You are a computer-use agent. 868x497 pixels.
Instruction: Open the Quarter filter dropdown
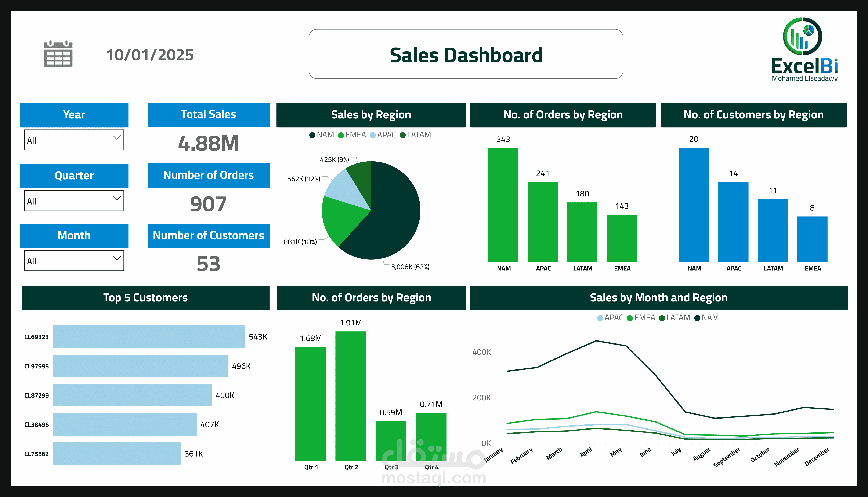[x=74, y=201]
